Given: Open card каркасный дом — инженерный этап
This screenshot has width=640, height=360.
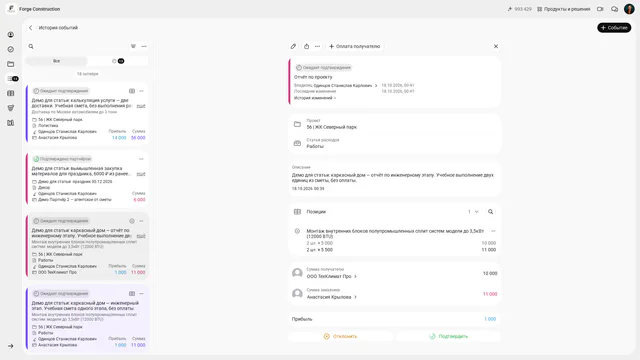Looking at the screenshot, I should (x=87, y=319).
